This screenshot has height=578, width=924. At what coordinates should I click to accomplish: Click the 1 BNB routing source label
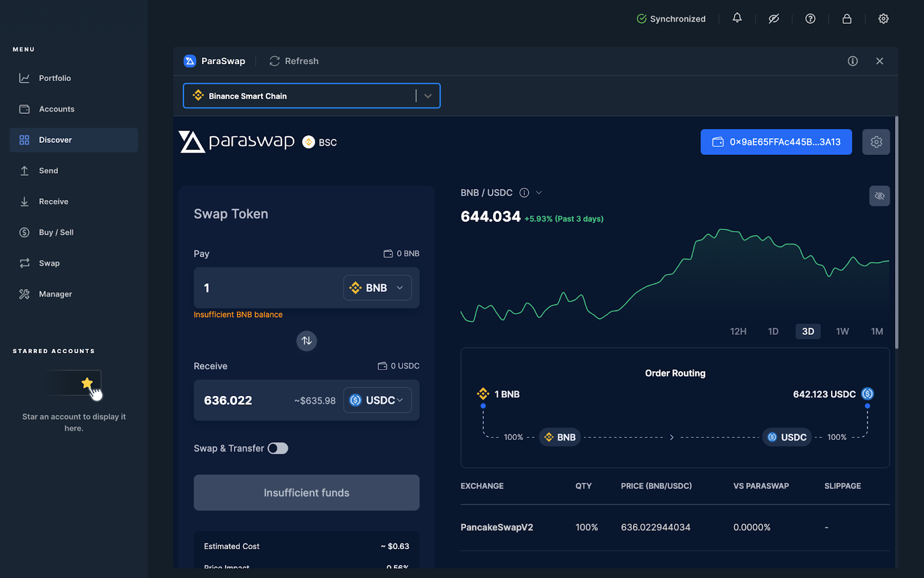click(x=498, y=394)
